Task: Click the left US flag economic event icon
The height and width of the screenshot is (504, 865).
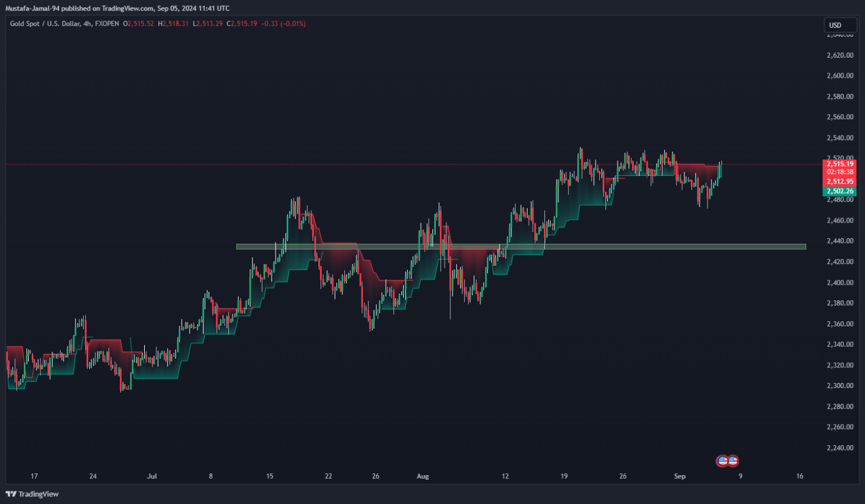Action: (x=722, y=461)
